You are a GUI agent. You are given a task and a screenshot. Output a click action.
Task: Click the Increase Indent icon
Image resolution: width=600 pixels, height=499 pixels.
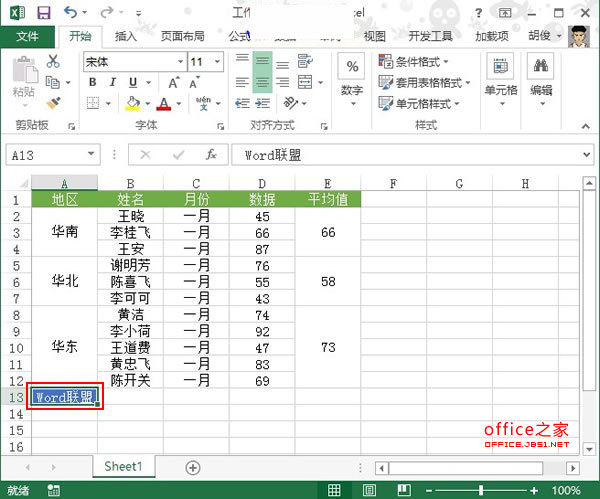tap(262, 103)
